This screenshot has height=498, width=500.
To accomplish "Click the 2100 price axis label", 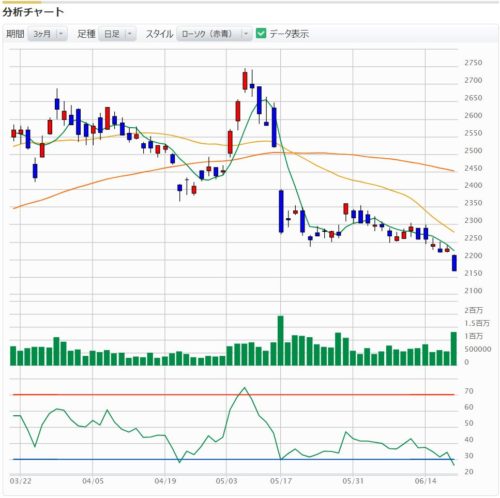I will click(x=473, y=291).
